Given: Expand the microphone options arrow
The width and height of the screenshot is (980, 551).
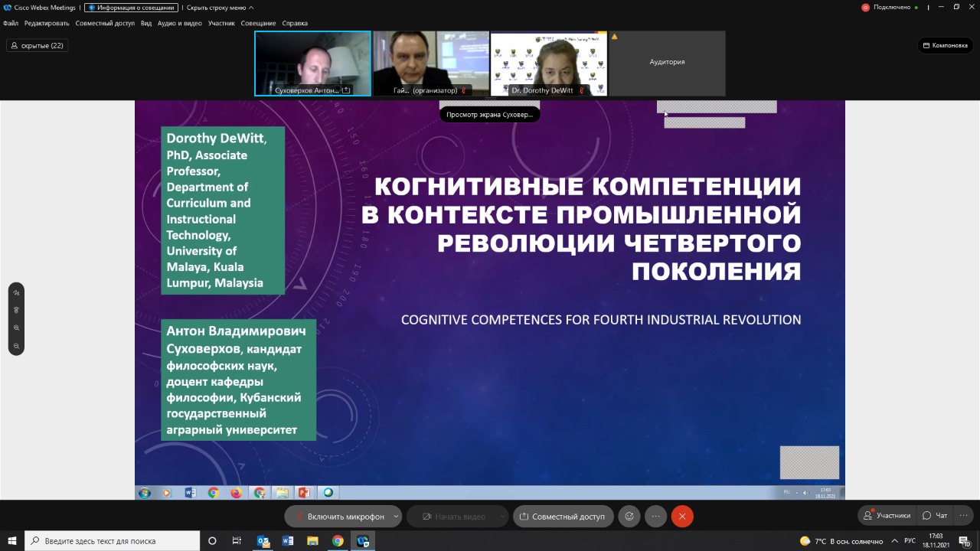Looking at the screenshot, I should click(x=396, y=517).
